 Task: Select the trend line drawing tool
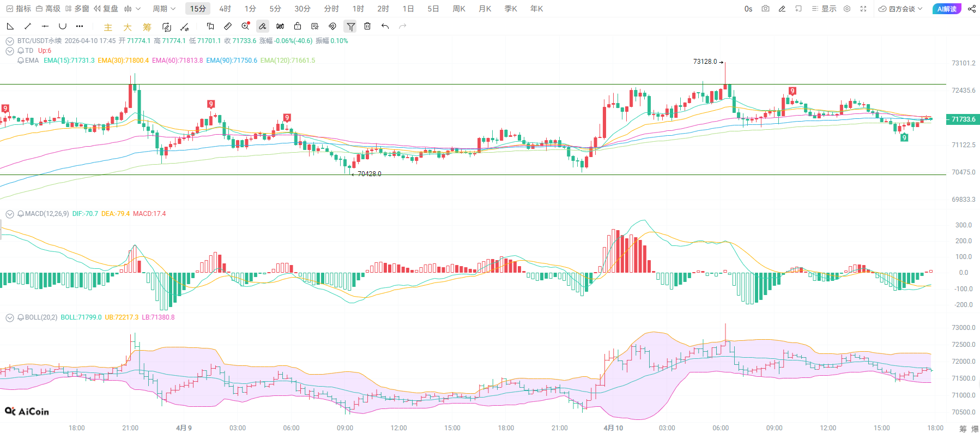tap(28, 26)
